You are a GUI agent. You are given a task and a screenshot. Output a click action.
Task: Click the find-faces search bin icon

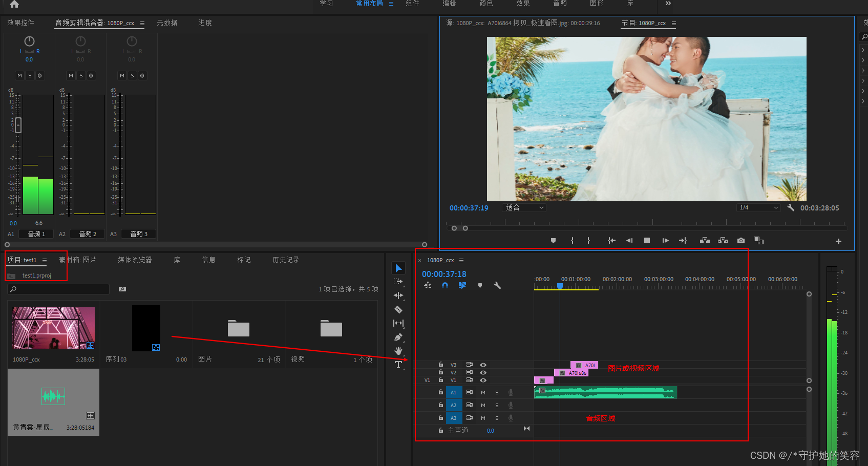pos(122,289)
